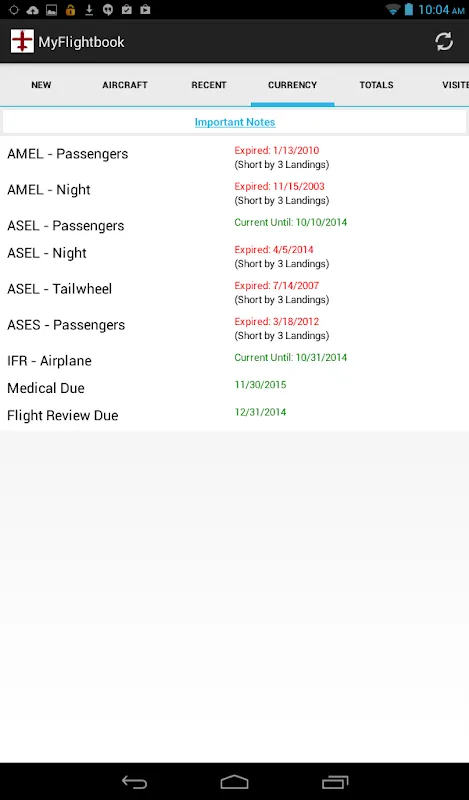Viewport: 469px width, 800px height.
Task: Switch to the AIRCRAFT tab
Action: coord(125,85)
